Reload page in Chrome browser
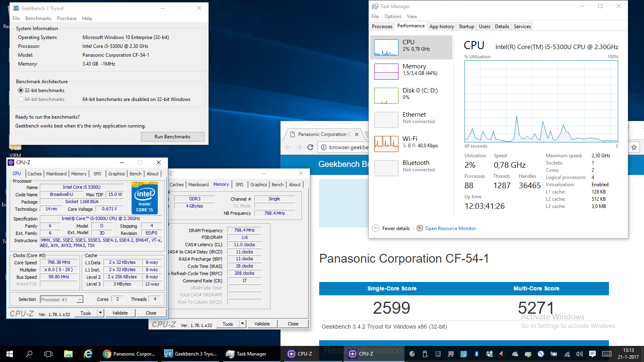 (x=310, y=147)
